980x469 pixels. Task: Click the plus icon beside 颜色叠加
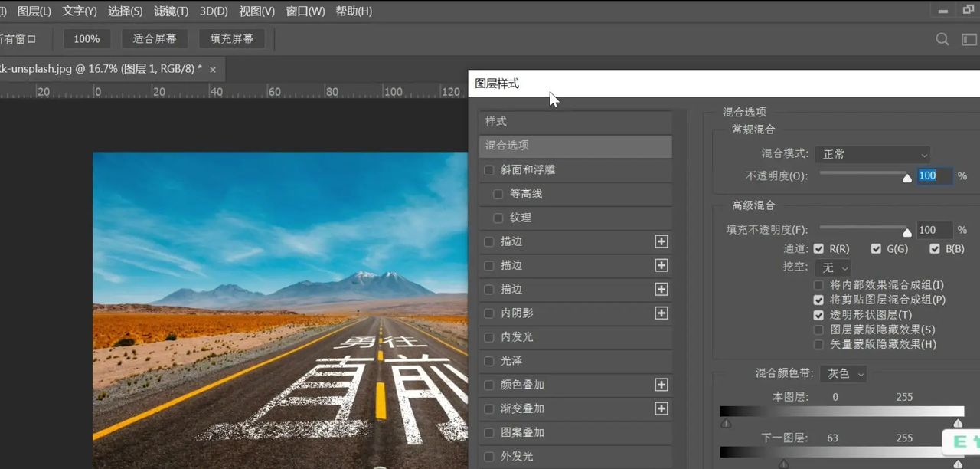click(x=661, y=385)
